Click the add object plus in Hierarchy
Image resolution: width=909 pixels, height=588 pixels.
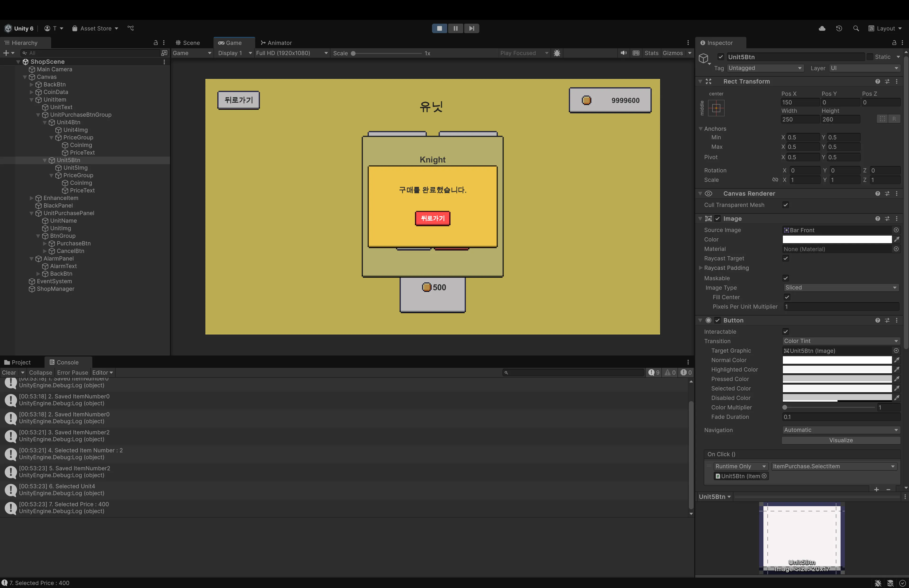click(6, 53)
